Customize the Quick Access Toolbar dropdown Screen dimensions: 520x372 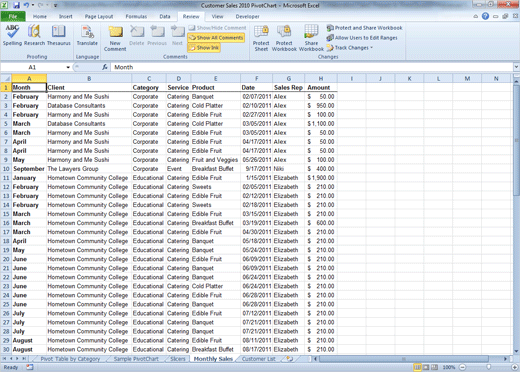pyautogui.click(x=56, y=6)
